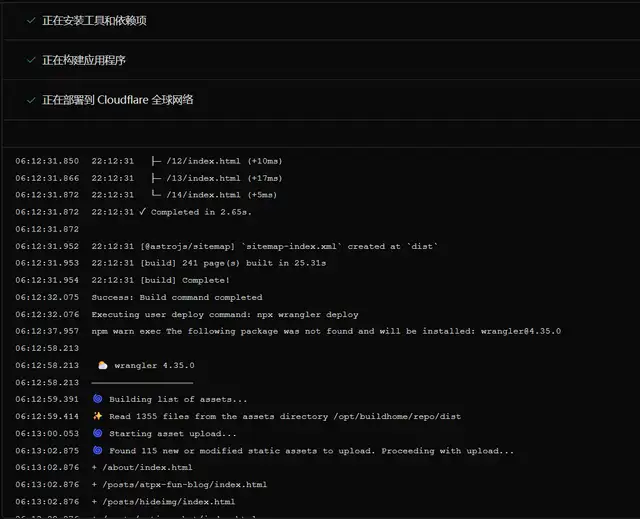
Task: Click the swirl icon before Found 115 new assets
Action: (x=97, y=451)
